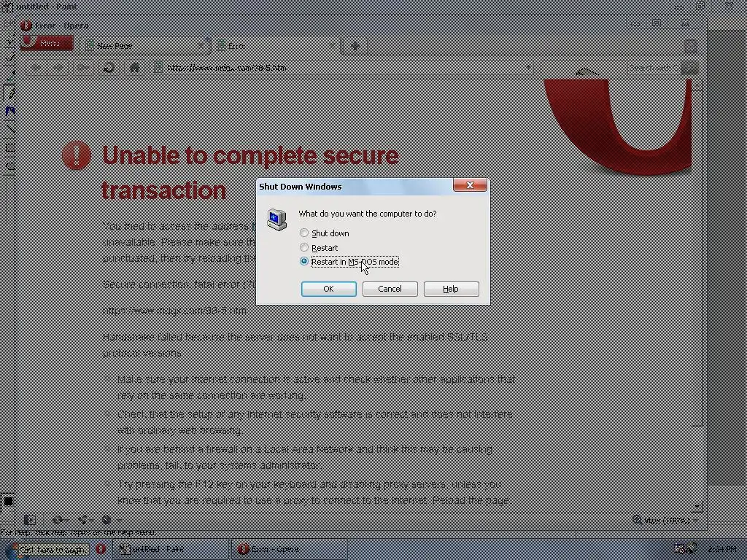Viewport: 747px width, 560px height.
Task: Click the new tab plus button
Action: point(355,46)
